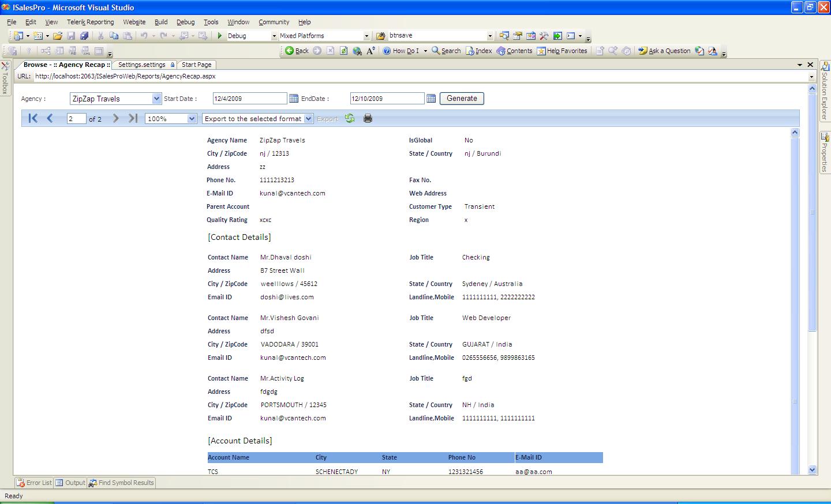Screen dimensions: 831x504
Task: Print the report using the printer icon
Action: tap(368, 118)
